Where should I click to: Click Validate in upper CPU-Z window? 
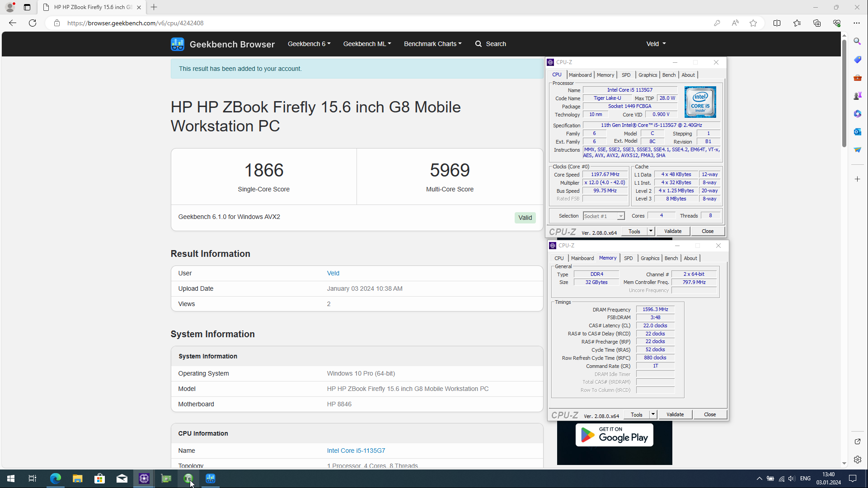tap(673, 231)
